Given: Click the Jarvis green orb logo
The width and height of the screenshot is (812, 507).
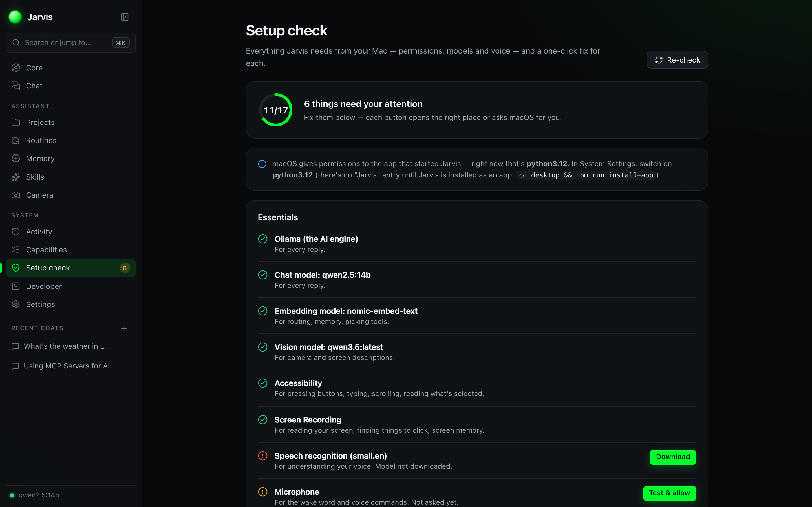Looking at the screenshot, I should coord(15,17).
